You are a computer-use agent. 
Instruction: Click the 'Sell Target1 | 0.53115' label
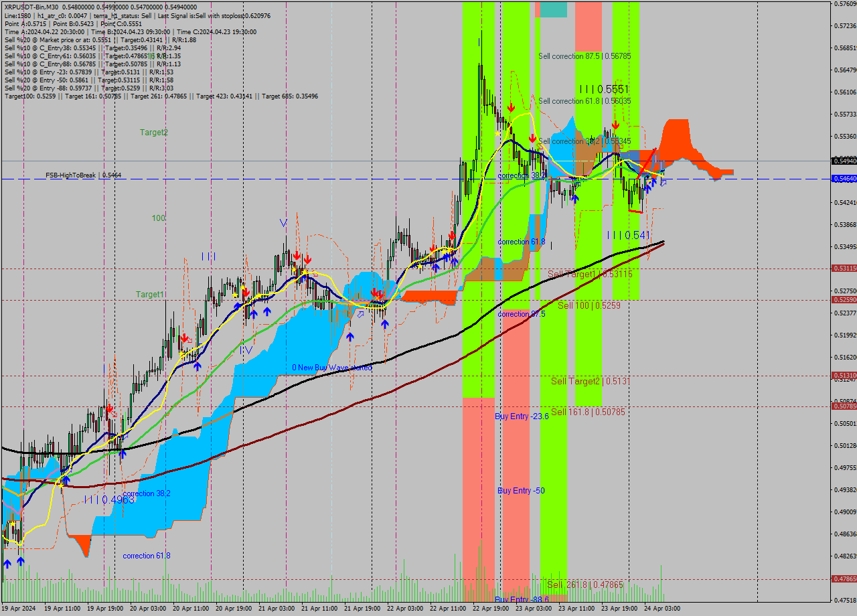590,274
